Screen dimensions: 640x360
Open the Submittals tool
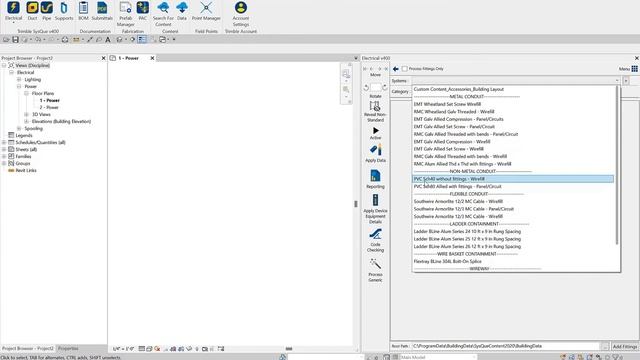(x=102, y=11)
